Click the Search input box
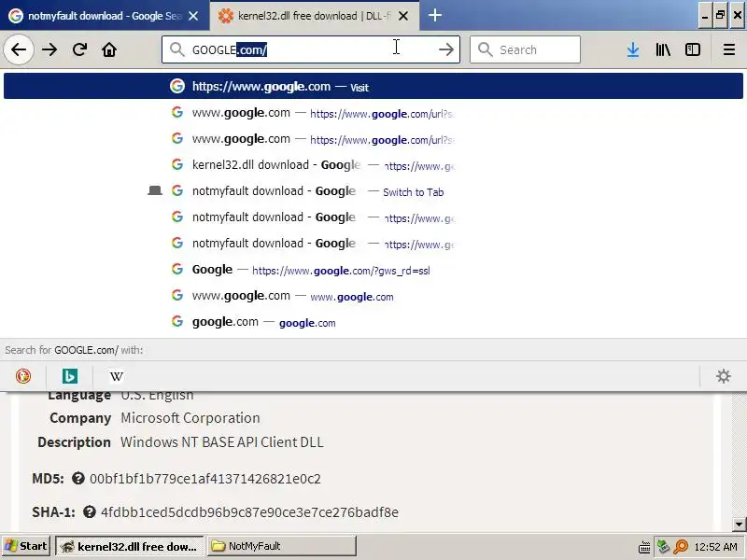This screenshot has height=560, width=747. 525,49
